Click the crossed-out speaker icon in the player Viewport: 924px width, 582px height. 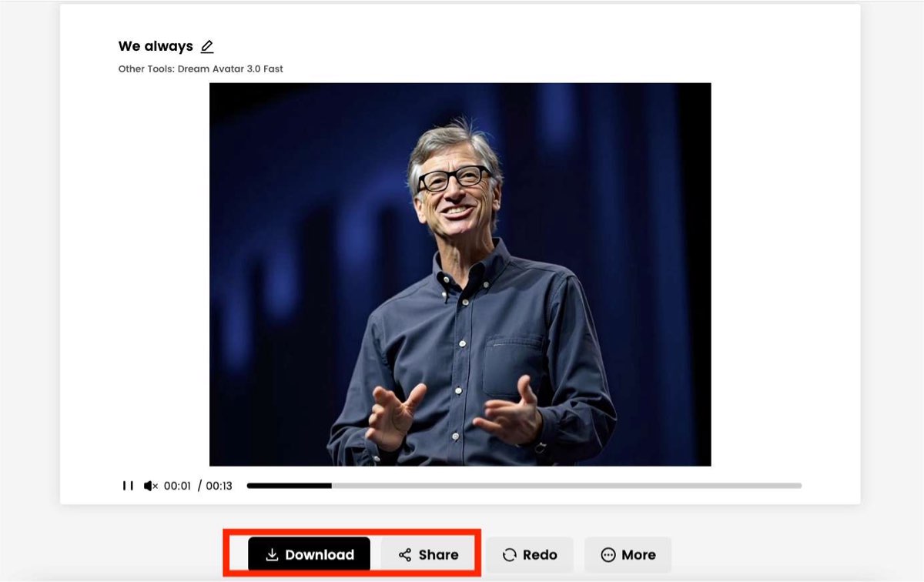(152, 486)
